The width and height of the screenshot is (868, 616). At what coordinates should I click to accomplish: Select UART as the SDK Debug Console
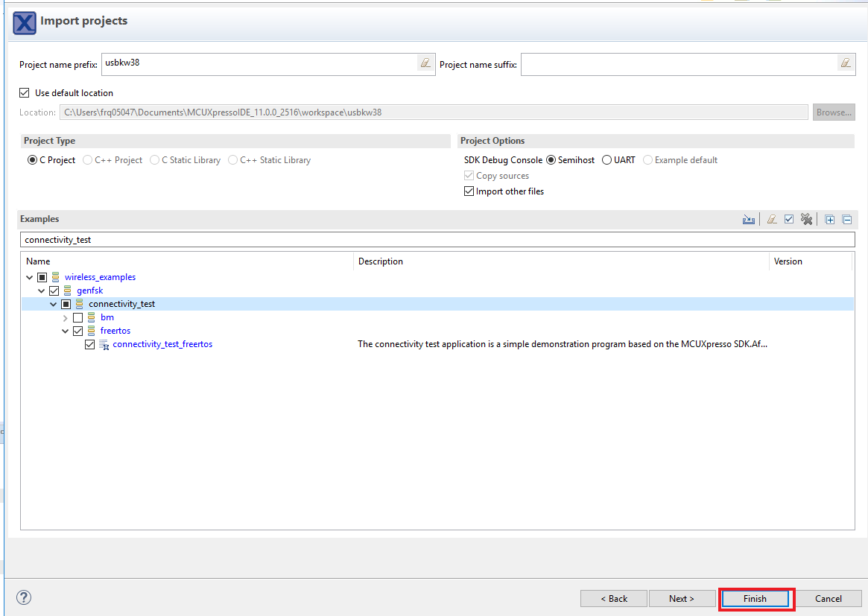tap(606, 160)
